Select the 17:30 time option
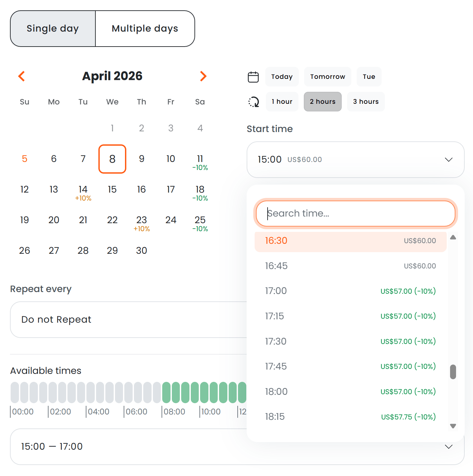 [x=350, y=341]
